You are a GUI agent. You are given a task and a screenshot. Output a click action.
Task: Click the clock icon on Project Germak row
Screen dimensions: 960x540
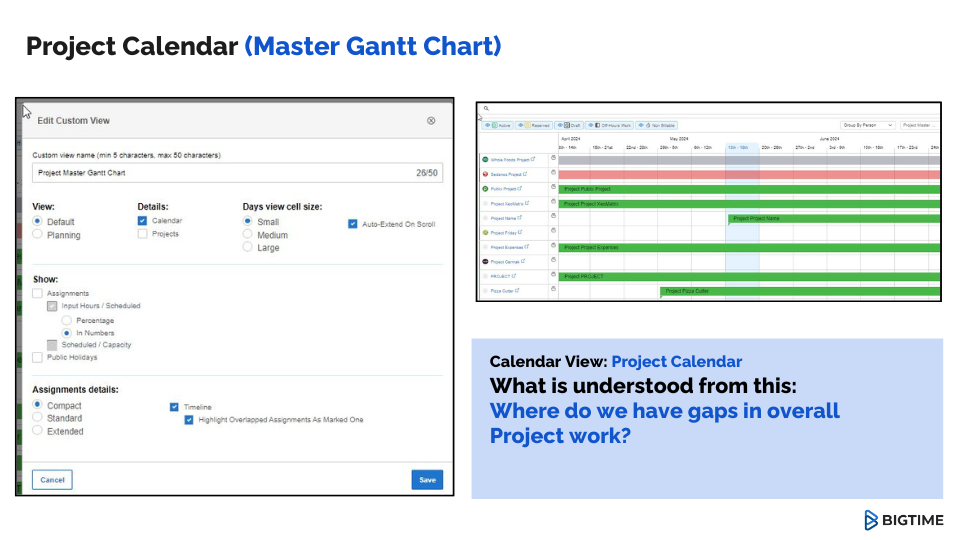tap(553, 260)
